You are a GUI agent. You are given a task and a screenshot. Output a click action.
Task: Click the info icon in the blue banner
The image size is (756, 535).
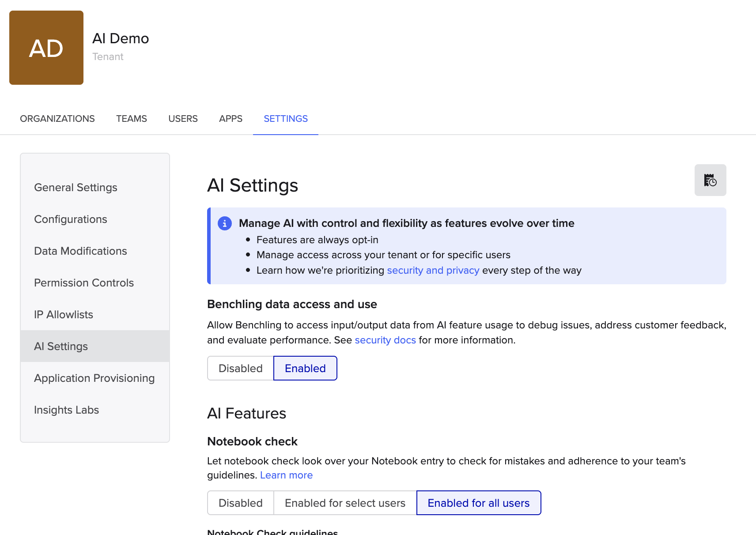[x=225, y=223]
